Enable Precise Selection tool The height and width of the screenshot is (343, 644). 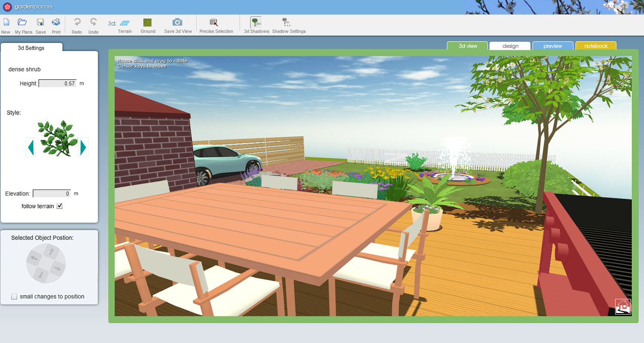214,22
